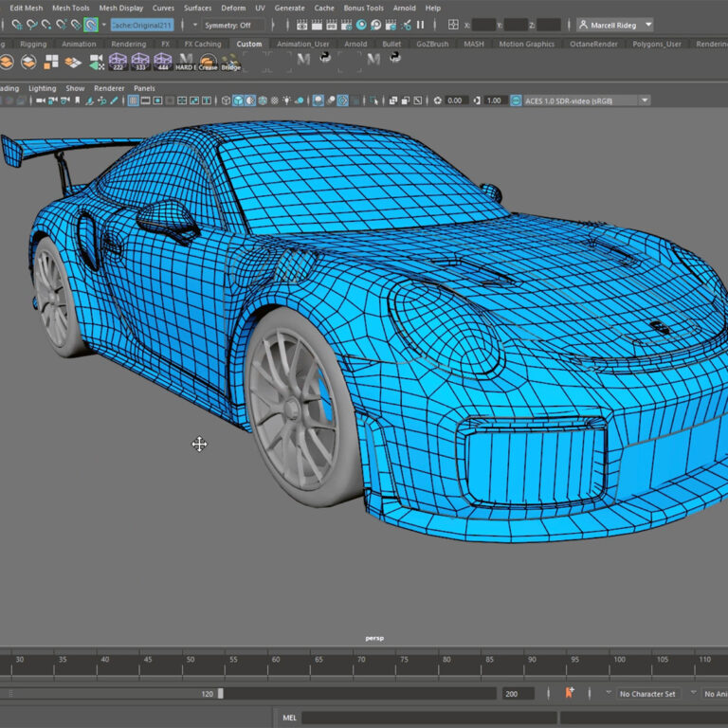
Task: Click the 222 shelf preset icon
Action: pyautogui.click(x=118, y=62)
